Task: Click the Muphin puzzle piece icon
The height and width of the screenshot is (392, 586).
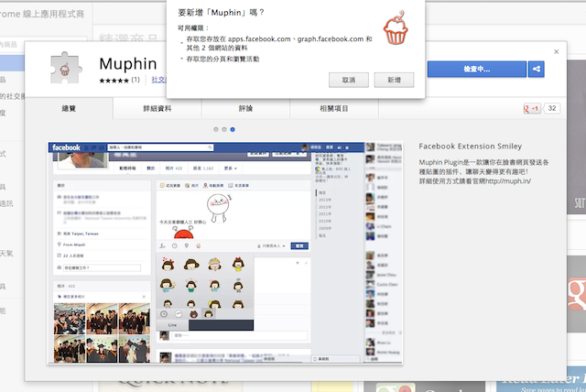Action: (x=65, y=68)
